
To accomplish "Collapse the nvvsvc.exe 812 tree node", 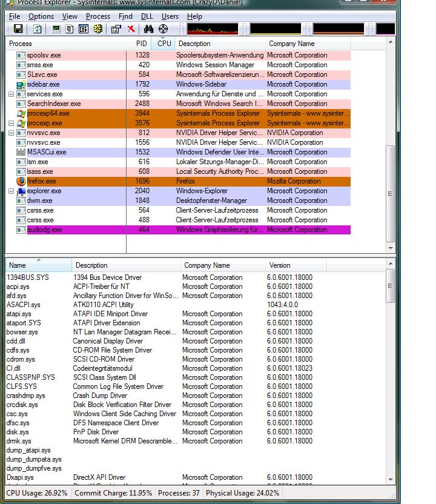I will 11,133.
